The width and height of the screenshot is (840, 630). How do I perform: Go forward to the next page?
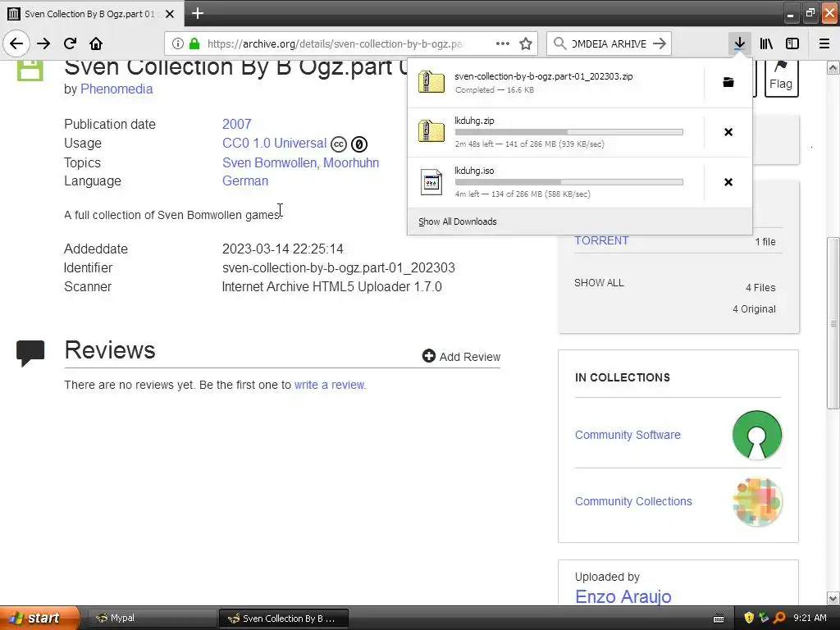click(43, 43)
